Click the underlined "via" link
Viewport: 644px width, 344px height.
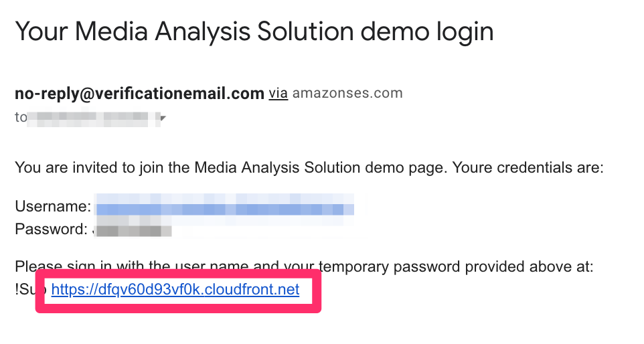[x=278, y=94]
